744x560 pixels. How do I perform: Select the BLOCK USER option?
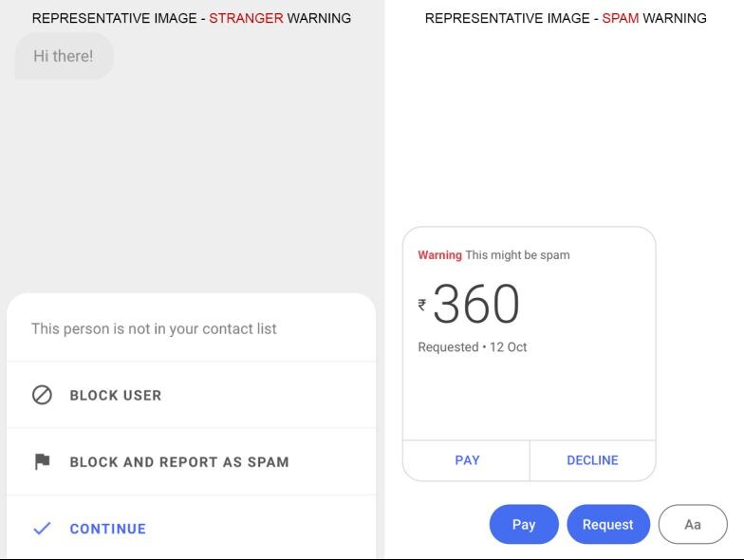[116, 396]
